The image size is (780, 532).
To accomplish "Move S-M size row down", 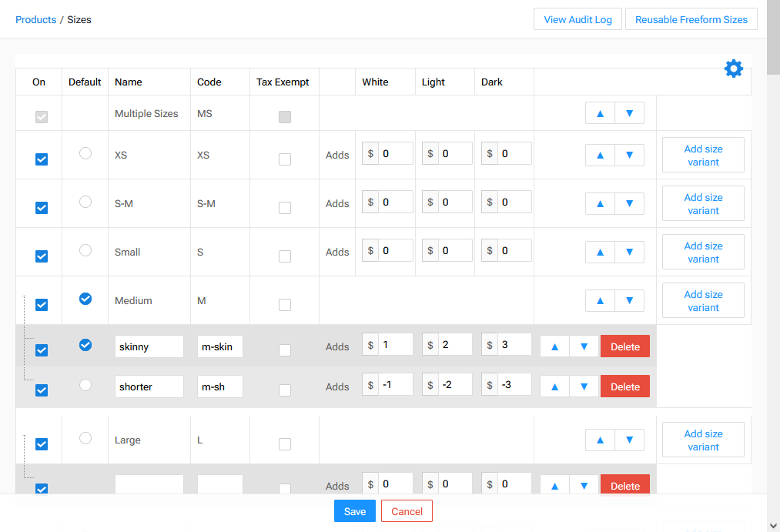I will [629, 203].
